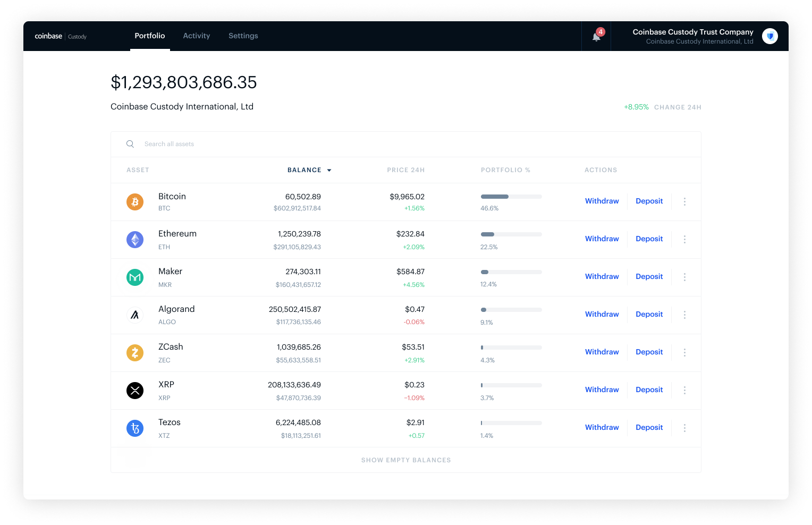This screenshot has width=812, height=525.
Task: Withdraw Ethereum
Action: click(602, 239)
